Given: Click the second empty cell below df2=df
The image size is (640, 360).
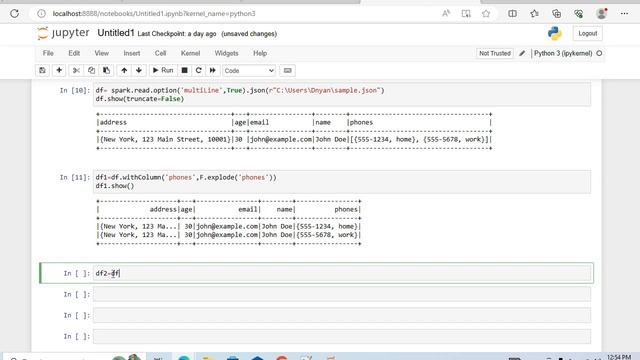Looking at the screenshot, I should tap(342, 316).
